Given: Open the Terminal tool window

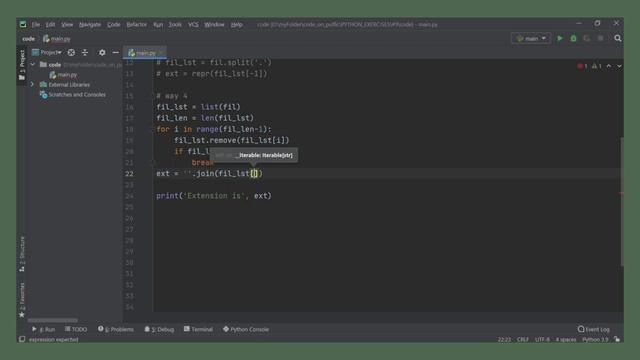Looking at the screenshot, I should pos(198,329).
